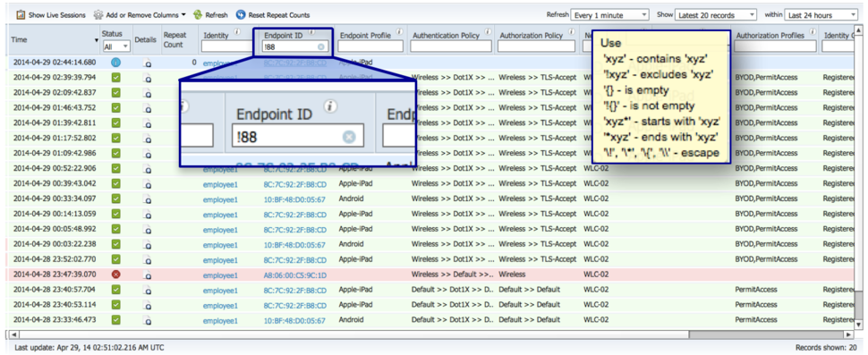Open details icon for 01:09:42.986 record
The image size is (868, 355).
coord(148,154)
